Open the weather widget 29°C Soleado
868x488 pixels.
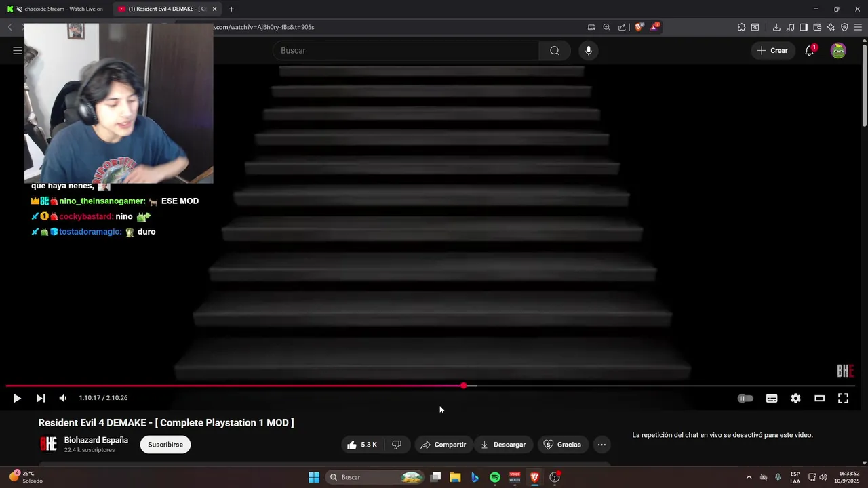coord(26,477)
